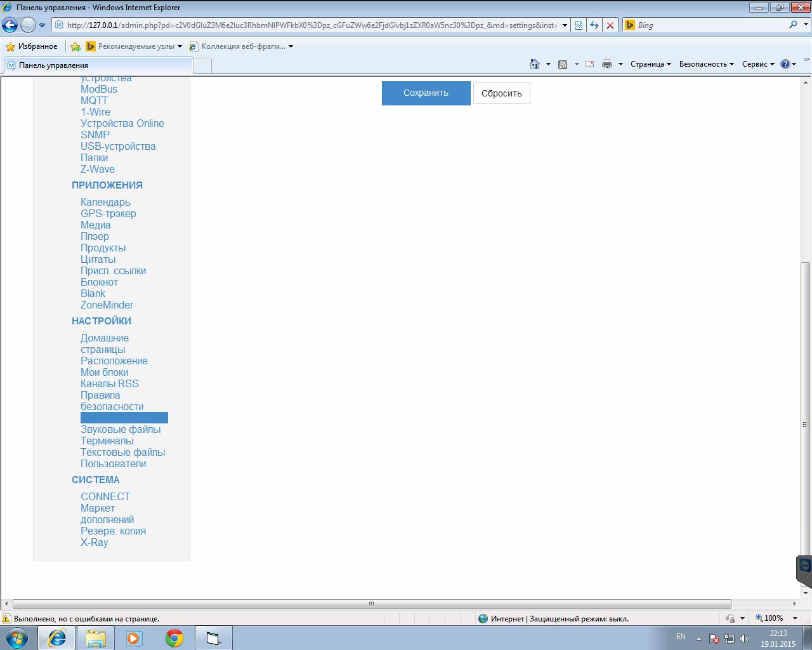Open the Безопасность dropdown
The image size is (812, 650).
tap(705, 63)
